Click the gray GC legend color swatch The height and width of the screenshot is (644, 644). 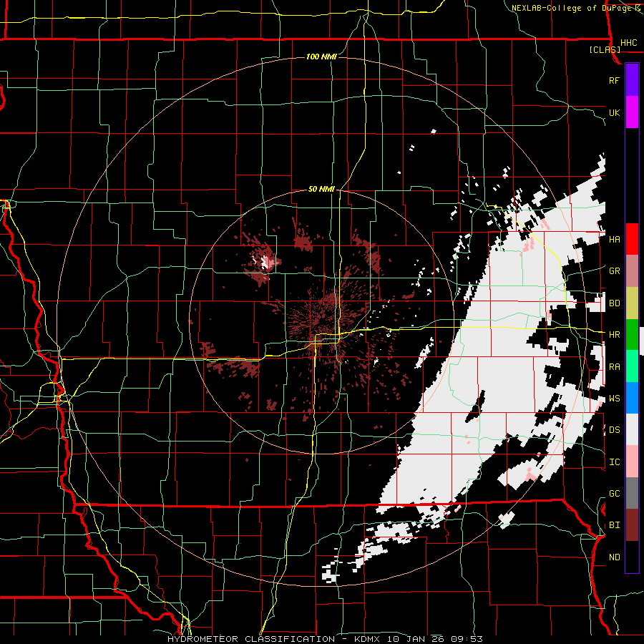(x=632, y=493)
